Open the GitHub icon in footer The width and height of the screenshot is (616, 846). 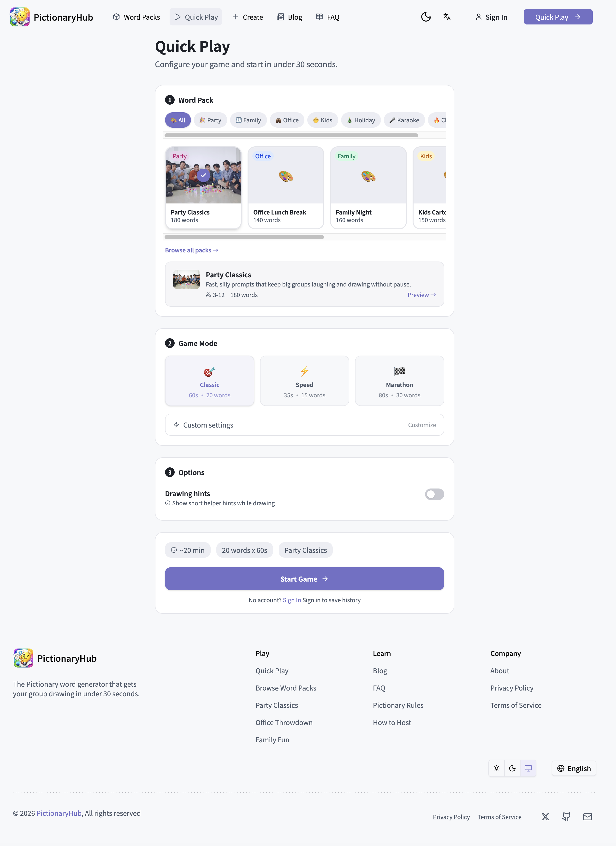(x=566, y=816)
